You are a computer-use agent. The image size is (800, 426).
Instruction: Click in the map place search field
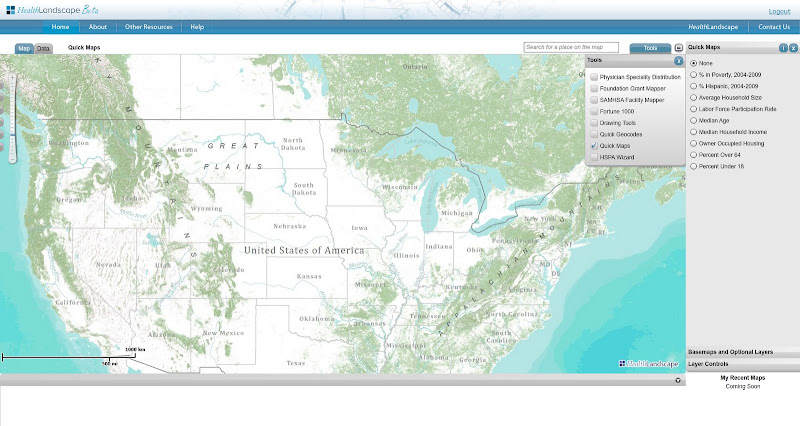[x=571, y=47]
